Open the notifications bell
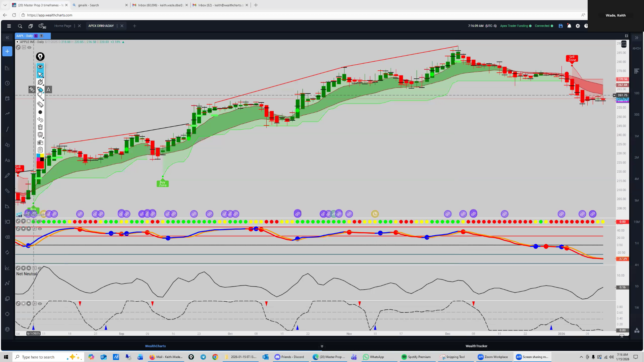 click(x=569, y=26)
